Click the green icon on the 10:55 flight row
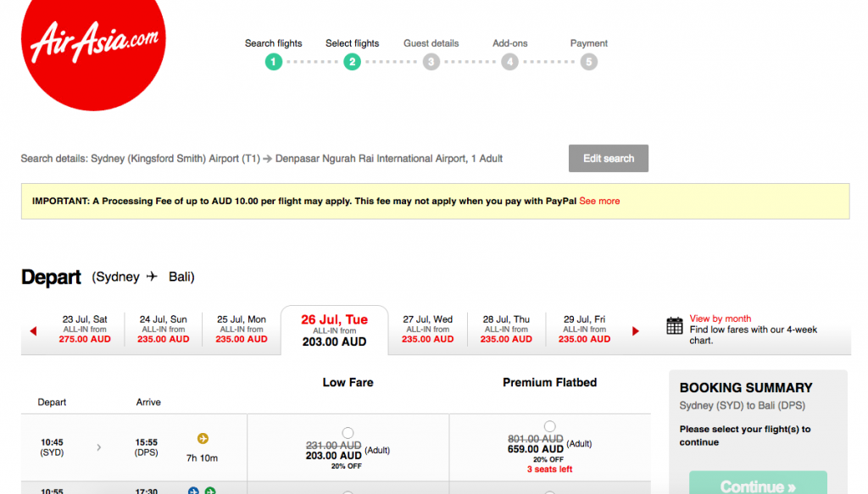 click(x=210, y=491)
